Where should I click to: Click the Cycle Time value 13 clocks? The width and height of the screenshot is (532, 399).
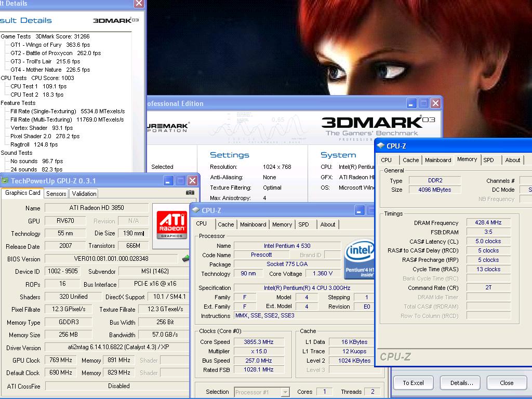tap(488, 269)
